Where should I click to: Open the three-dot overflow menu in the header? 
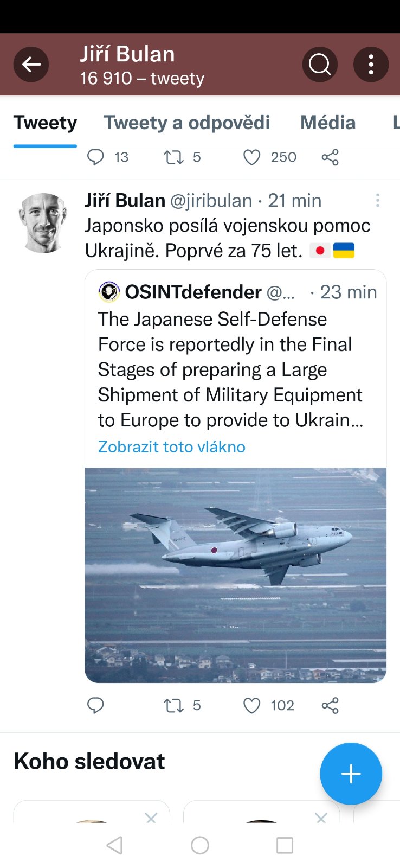pyautogui.click(x=371, y=65)
